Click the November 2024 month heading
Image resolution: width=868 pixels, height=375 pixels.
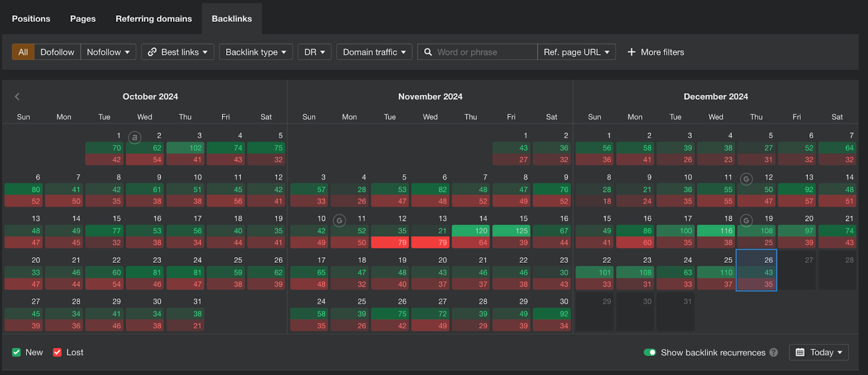(x=430, y=96)
